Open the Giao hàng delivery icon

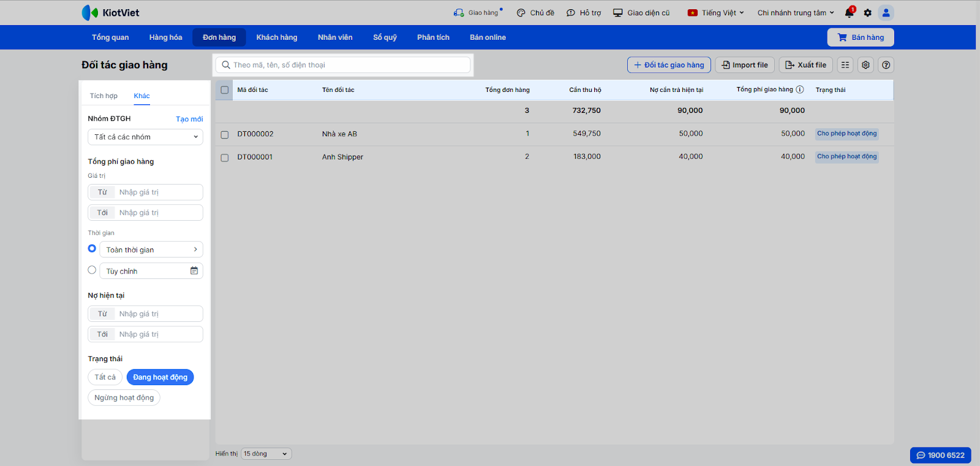tap(459, 12)
